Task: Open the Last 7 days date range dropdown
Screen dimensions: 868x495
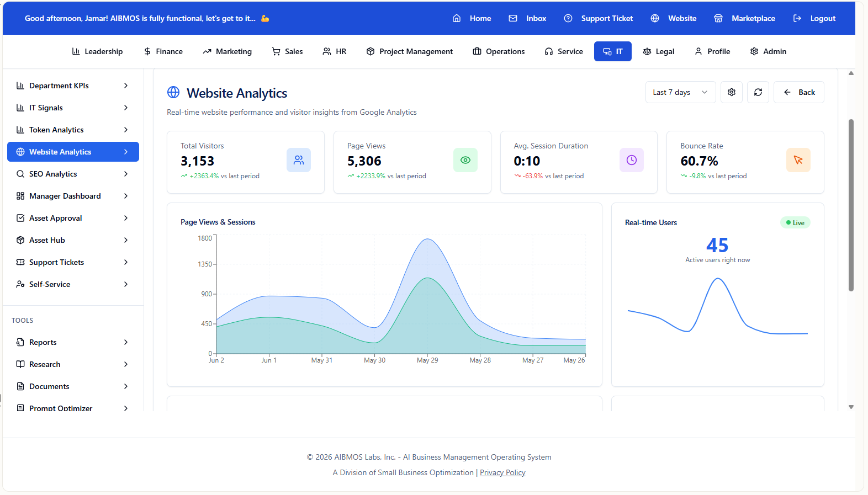Action: pos(680,92)
